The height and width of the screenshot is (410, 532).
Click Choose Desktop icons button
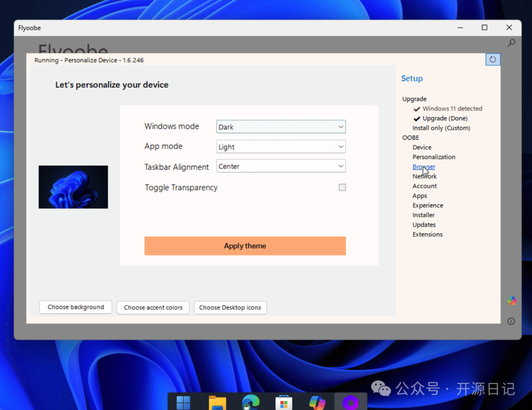pyautogui.click(x=230, y=307)
